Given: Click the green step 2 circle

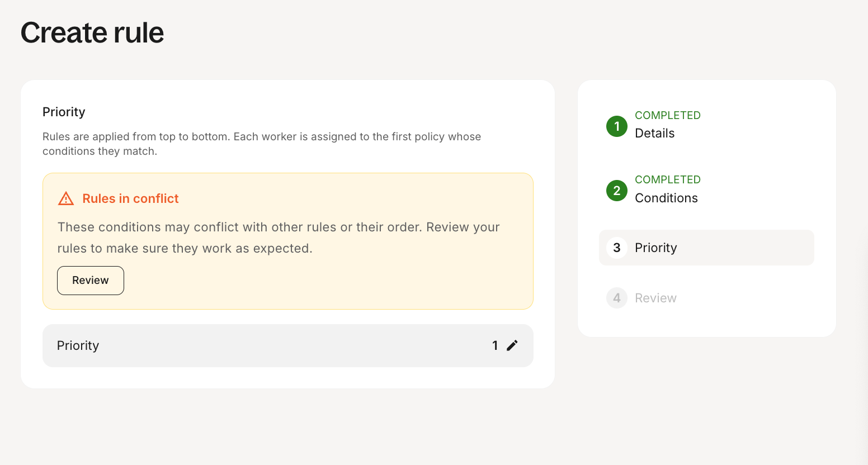Looking at the screenshot, I should coord(617,191).
